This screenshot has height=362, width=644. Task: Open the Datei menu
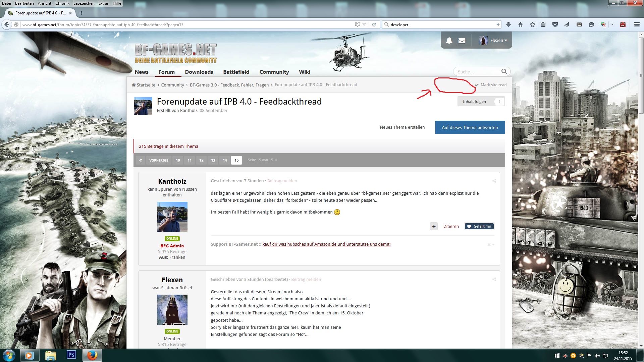pos(6,3)
